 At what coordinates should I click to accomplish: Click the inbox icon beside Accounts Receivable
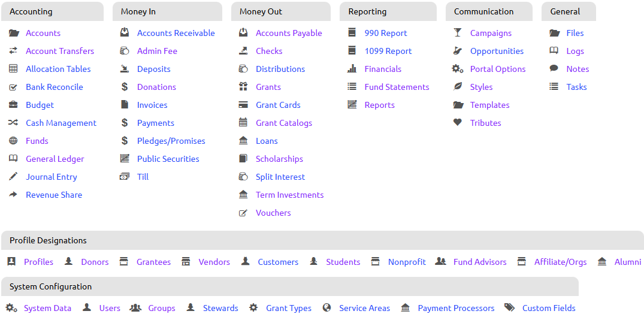click(x=125, y=32)
